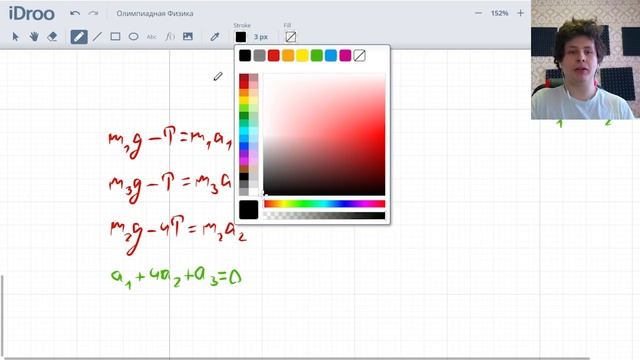This screenshot has height=360, width=640.
Task: Pick cyan from the palette column
Action: point(244,131)
